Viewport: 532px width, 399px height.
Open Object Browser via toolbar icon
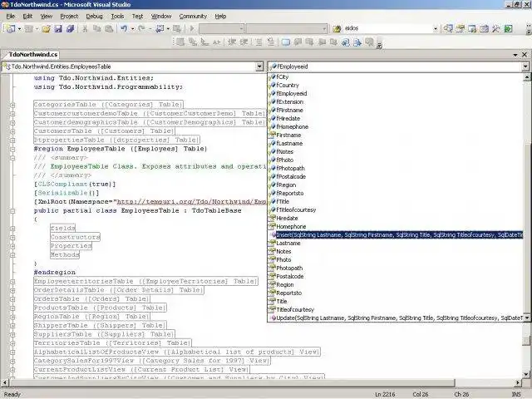[472, 29]
